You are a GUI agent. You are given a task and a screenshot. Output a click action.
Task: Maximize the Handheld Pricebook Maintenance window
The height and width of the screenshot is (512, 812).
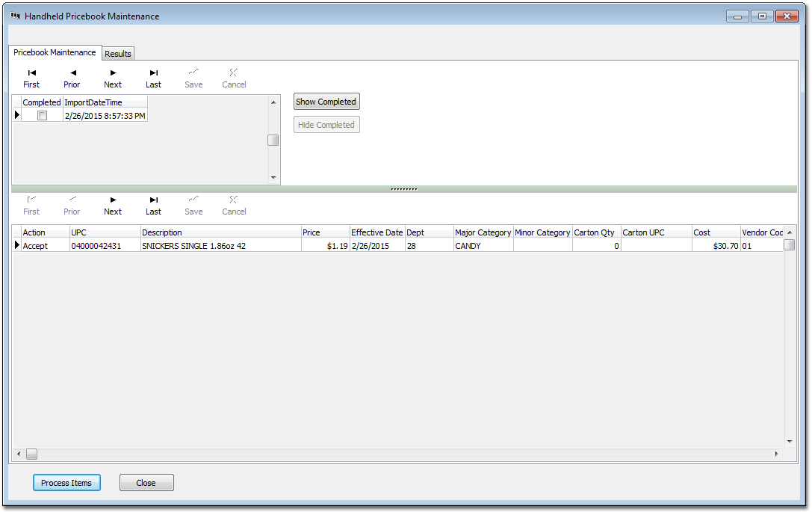(x=761, y=16)
